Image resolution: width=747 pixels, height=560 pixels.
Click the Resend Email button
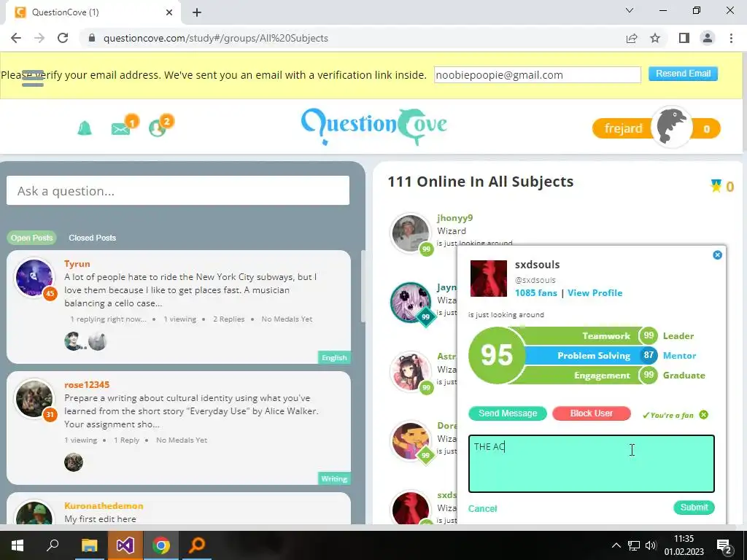[683, 74]
